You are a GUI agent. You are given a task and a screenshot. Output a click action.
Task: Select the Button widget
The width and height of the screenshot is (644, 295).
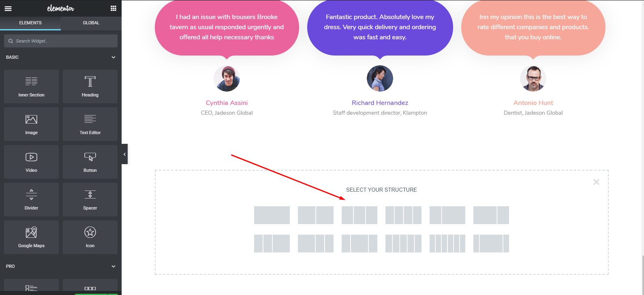pyautogui.click(x=90, y=162)
